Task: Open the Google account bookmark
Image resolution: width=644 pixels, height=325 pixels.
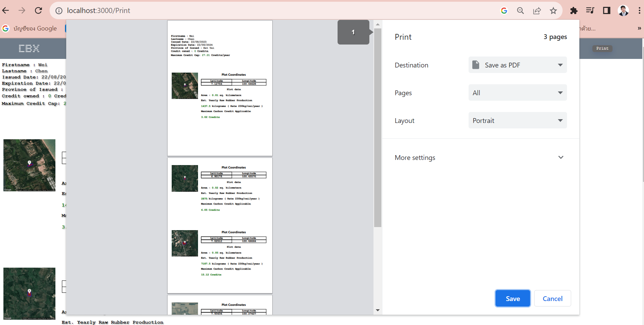Action: pos(30,28)
